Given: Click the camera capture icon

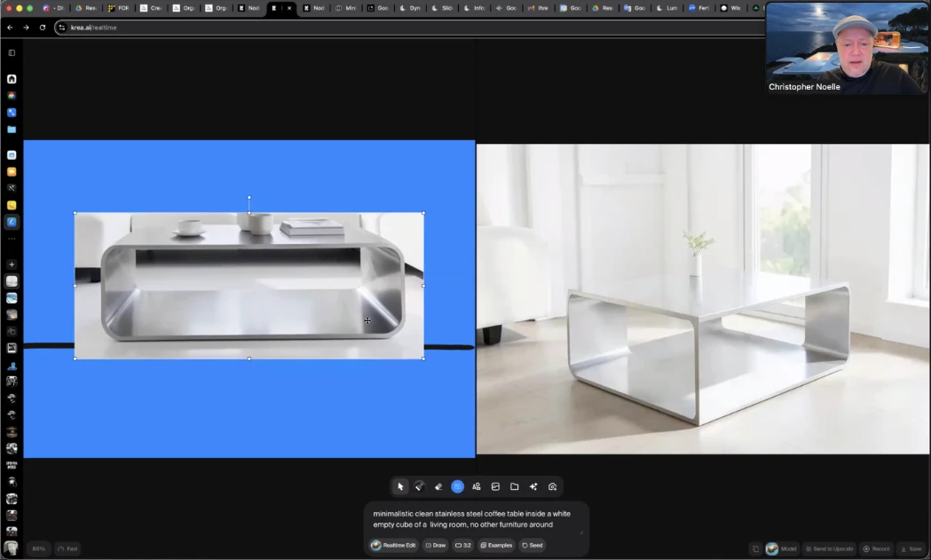Looking at the screenshot, I should coord(552,486).
